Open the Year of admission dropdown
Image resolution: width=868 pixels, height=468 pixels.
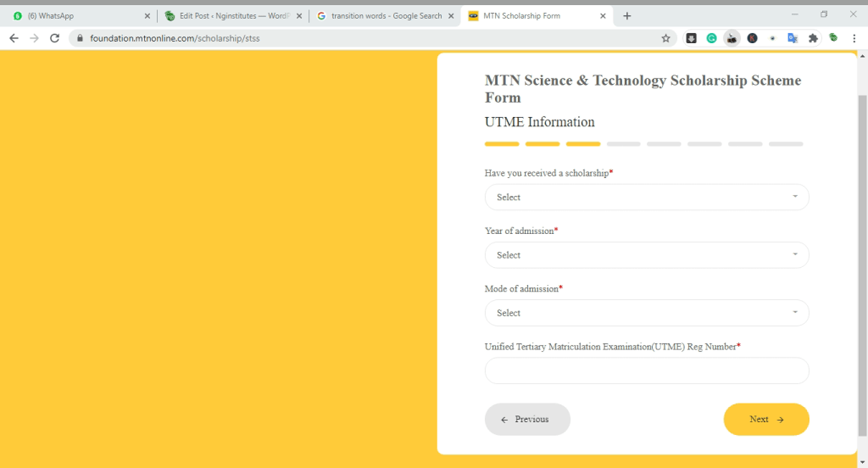647,255
